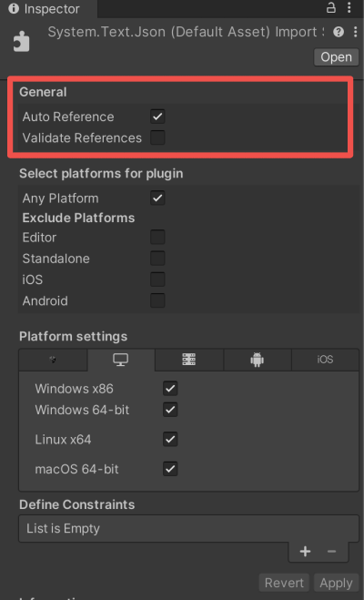This screenshot has height=600, width=364.
Task: Select the Standalone monitor platform tab
Action: 121,360
